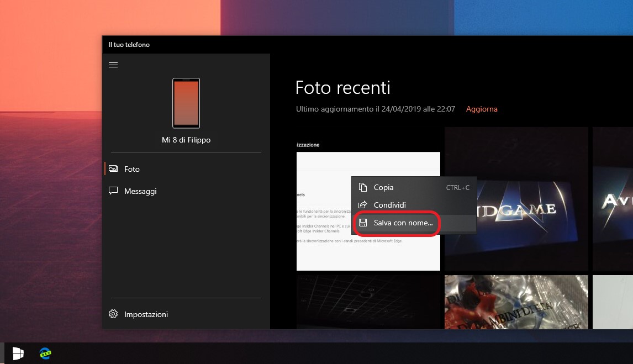Select the Messaggi chat bubble icon
This screenshot has width=633, height=364.
coord(113,191)
